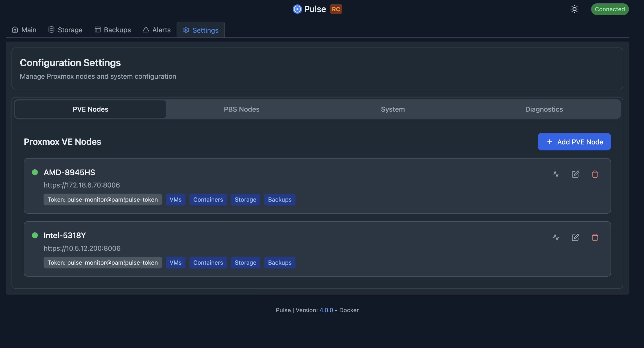Screen dimensions: 644x348
Task: Open the Storage tab
Action: point(65,30)
